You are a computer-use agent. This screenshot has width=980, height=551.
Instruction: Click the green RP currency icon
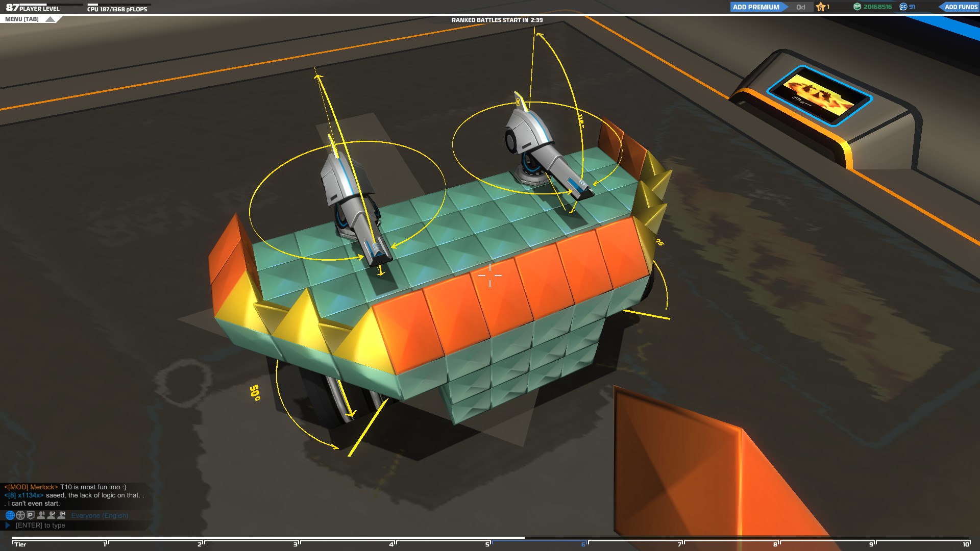tap(857, 7)
